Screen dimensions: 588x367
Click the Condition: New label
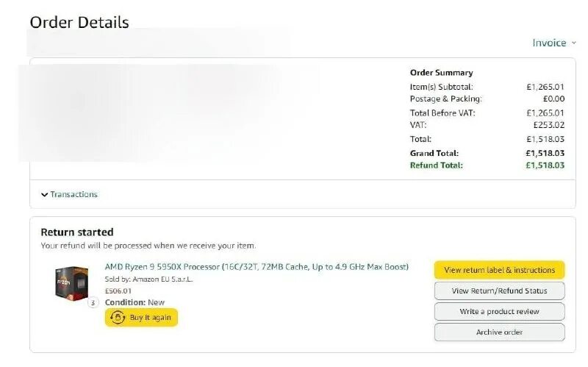pyautogui.click(x=135, y=302)
